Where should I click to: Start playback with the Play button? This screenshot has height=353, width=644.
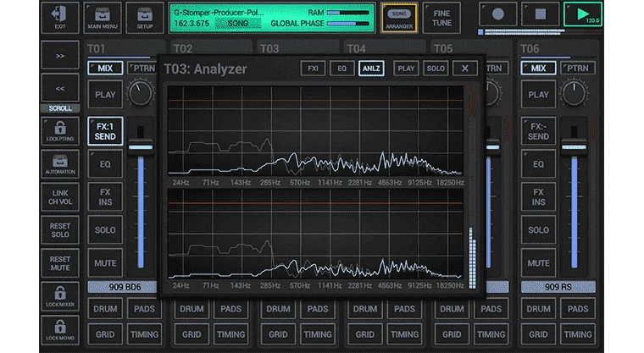[x=583, y=14]
